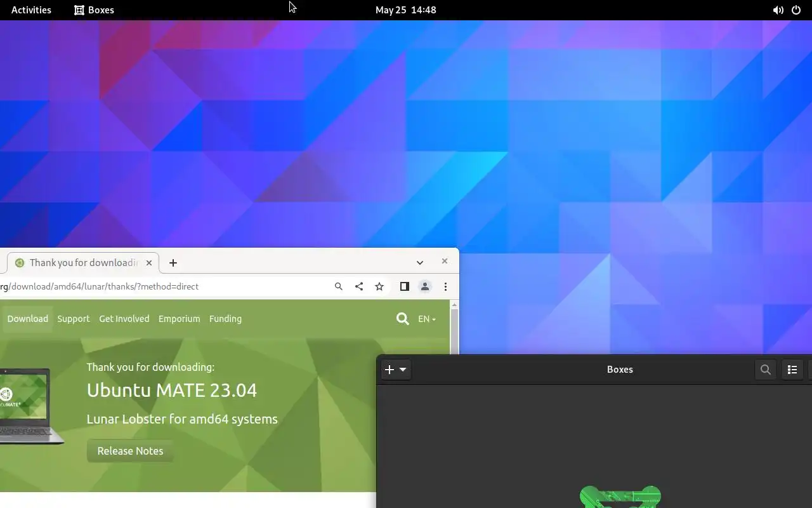
Task: Open the browser profile avatar
Action: click(x=425, y=286)
